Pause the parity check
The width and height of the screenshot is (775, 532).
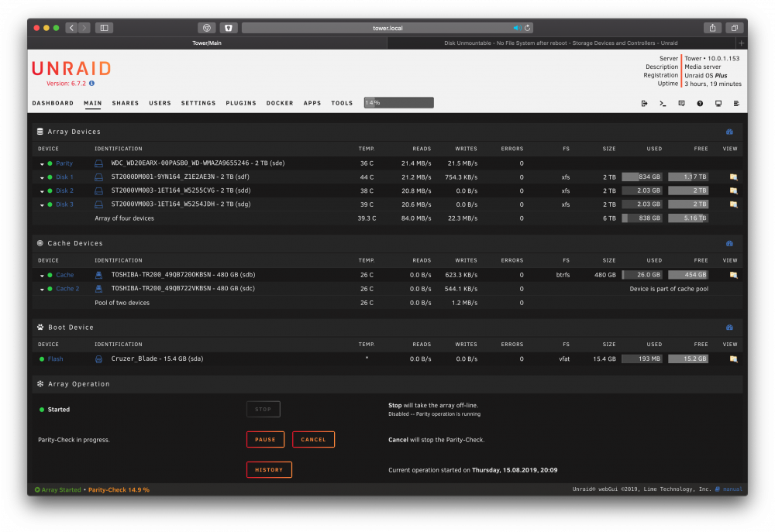(x=265, y=440)
